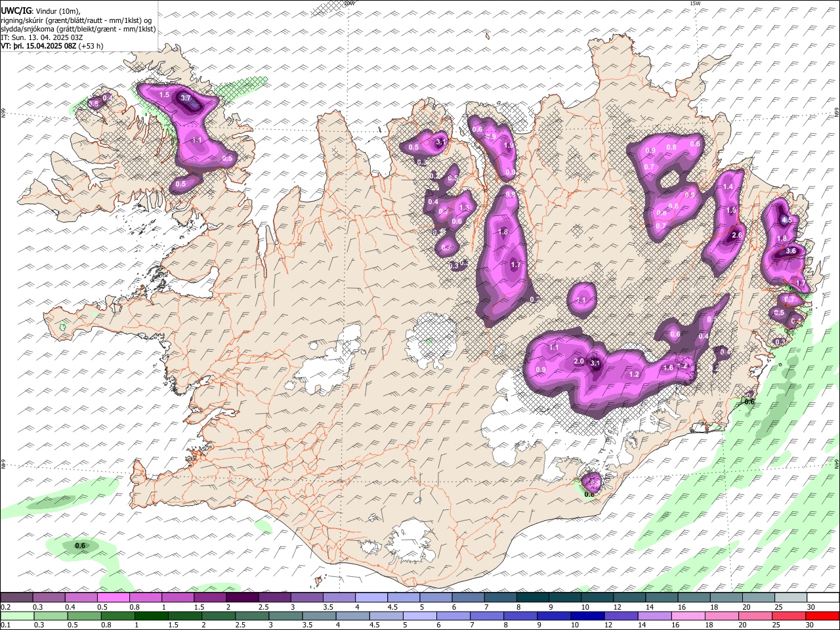Image resolution: width=840 pixels, height=630 pixels.
Task: Click the 3.6 precipitation value label
Action: coord(791,251)
